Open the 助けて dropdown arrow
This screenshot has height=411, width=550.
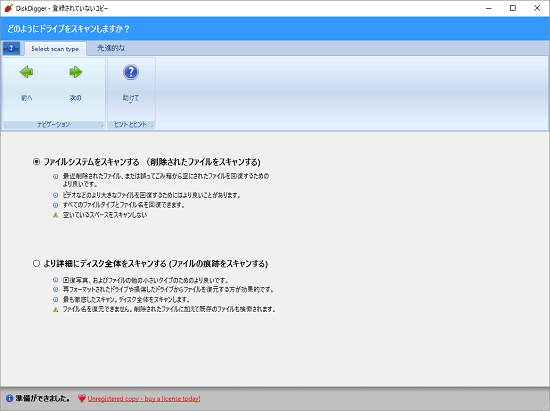click(x=131, y=103)
